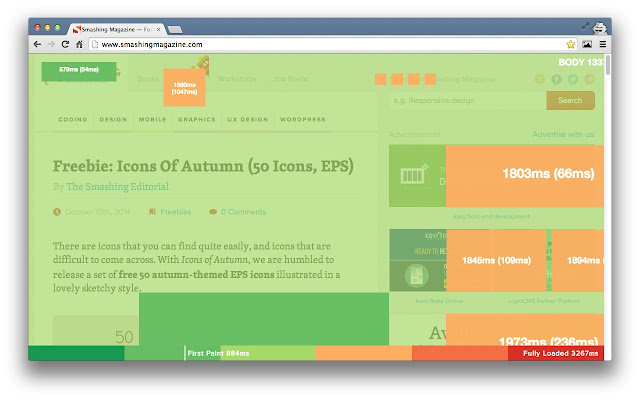
Task: Close the Smashing Magazine tab
Action: [158, 29]
